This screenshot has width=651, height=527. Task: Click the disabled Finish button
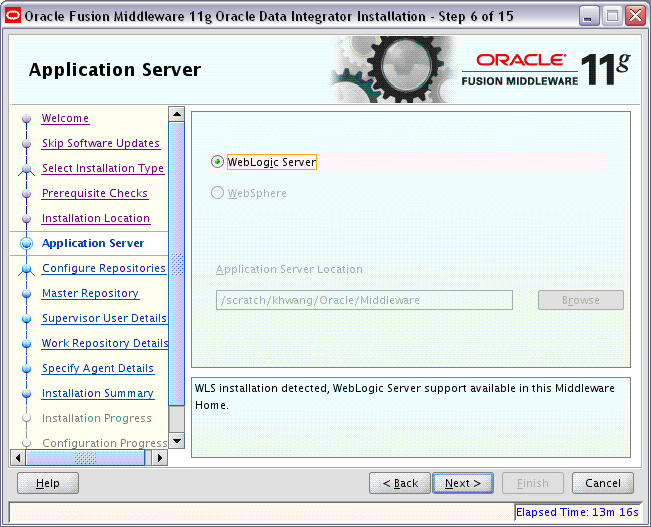[533, 483]
